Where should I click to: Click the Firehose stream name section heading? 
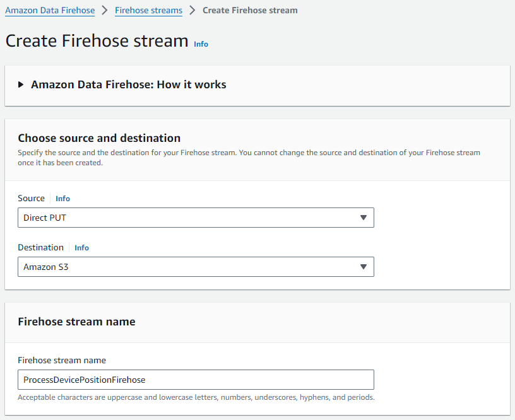point(76,322)
